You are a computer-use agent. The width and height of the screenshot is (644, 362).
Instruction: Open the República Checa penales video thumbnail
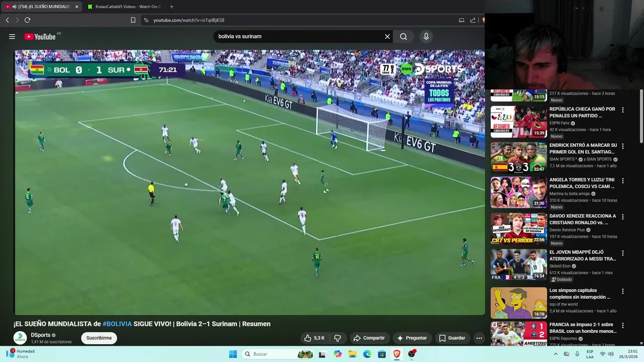pyautogui.click(x=519, y=121)
